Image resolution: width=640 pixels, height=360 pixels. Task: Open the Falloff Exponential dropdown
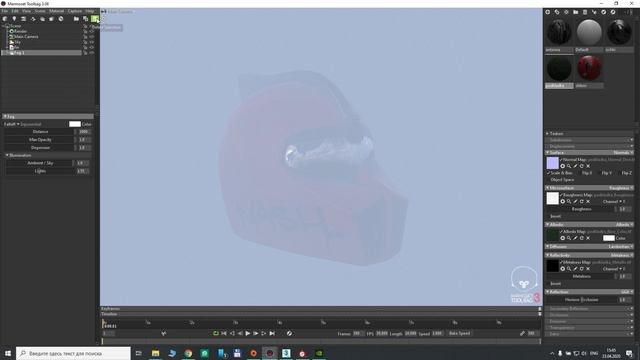(23, 124)
